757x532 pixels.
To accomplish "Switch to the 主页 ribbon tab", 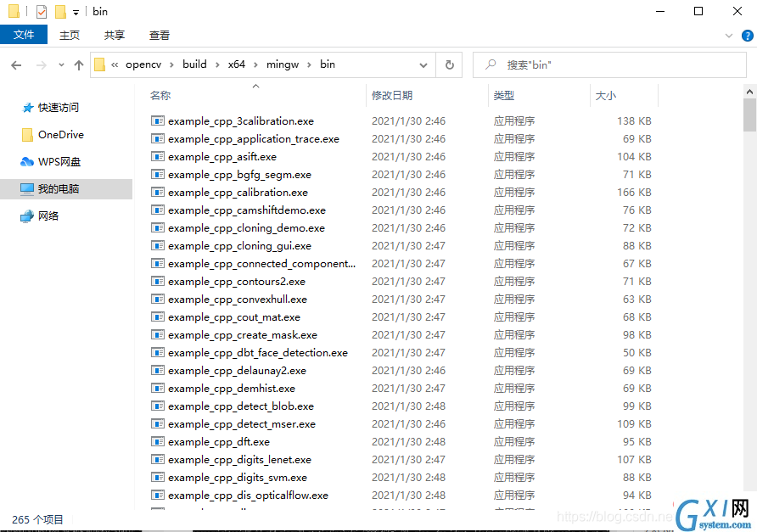I will tap(69, 36).
